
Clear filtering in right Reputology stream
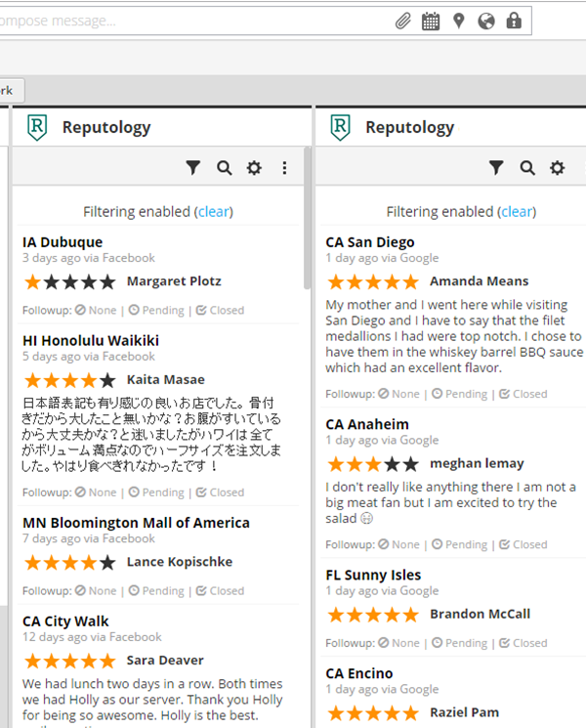(x=517, y=212)
